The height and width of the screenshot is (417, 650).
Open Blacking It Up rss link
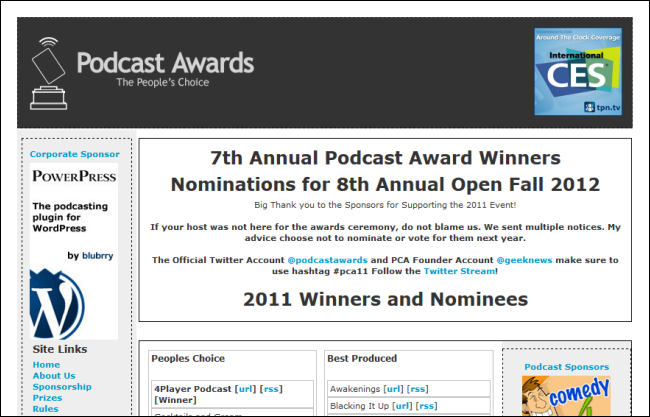(x=427, y=406)
